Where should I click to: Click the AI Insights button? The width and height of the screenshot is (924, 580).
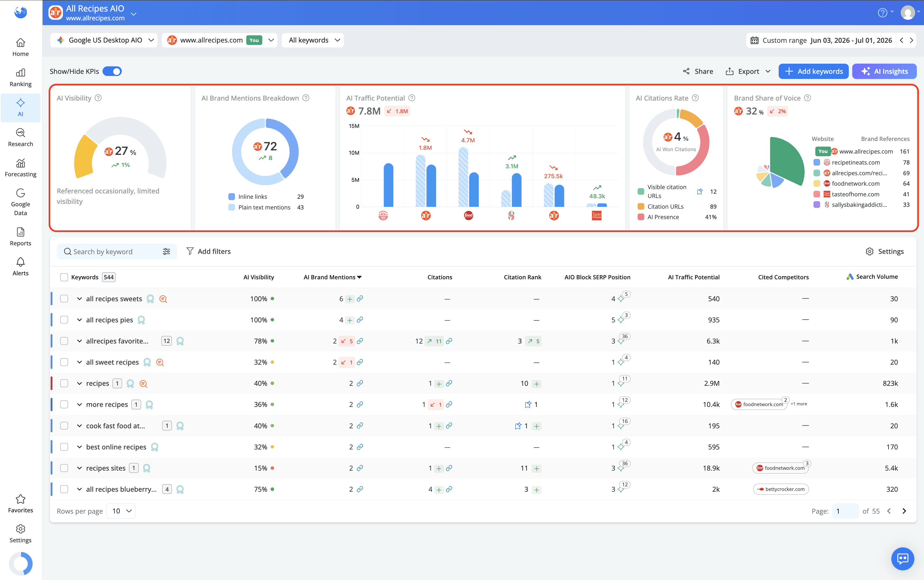coord(884,71)
